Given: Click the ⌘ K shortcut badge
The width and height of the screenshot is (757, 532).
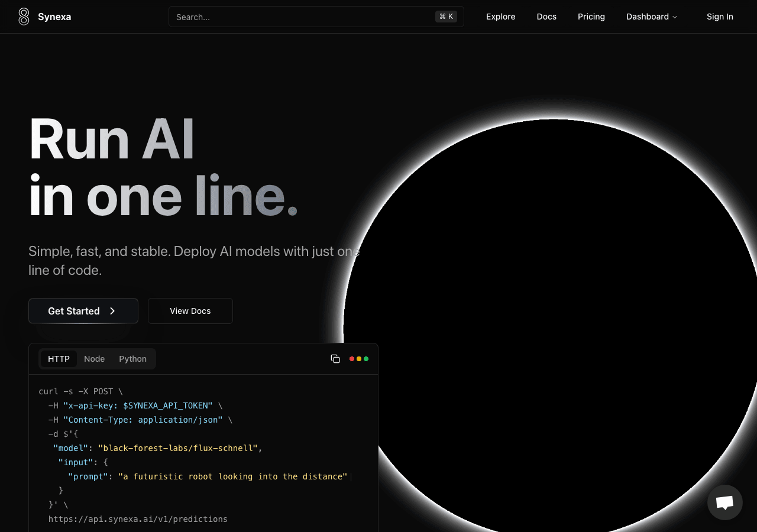Looking at the screenshot, I should (x=446, y=17).
